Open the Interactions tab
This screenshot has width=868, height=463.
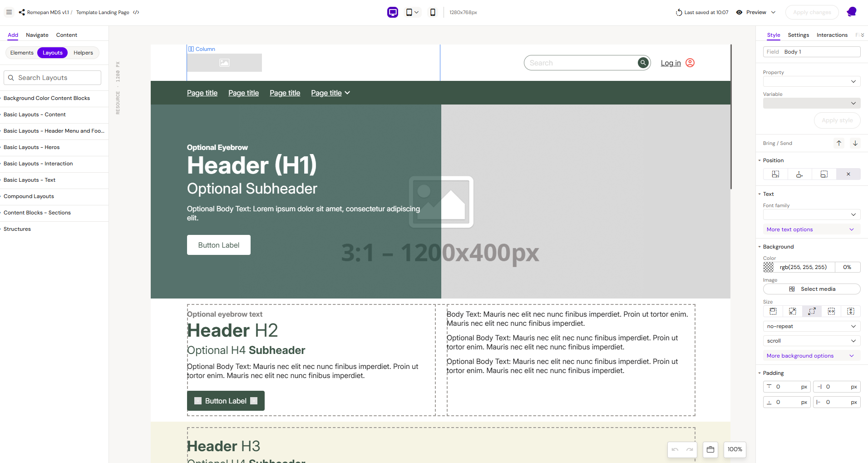(x=832, y=35)
